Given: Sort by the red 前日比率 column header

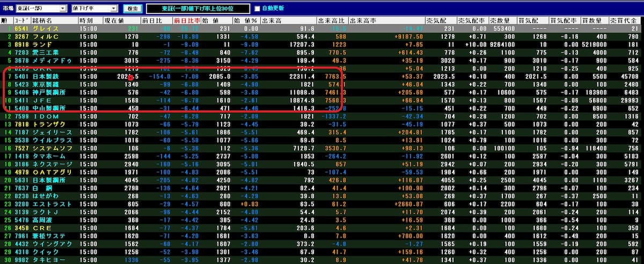Looking at the screenshot, I should (x=186, y=20).
